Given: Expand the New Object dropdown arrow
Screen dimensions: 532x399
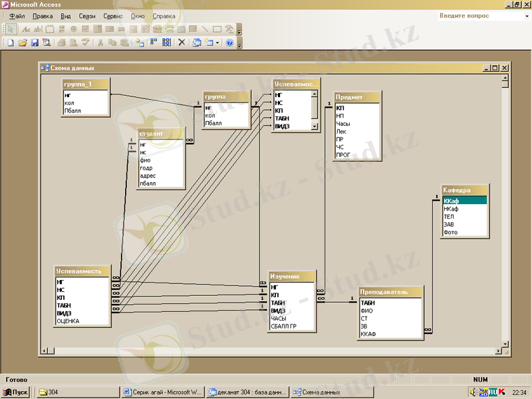Looking at the screenshot, I should [218, 43].
